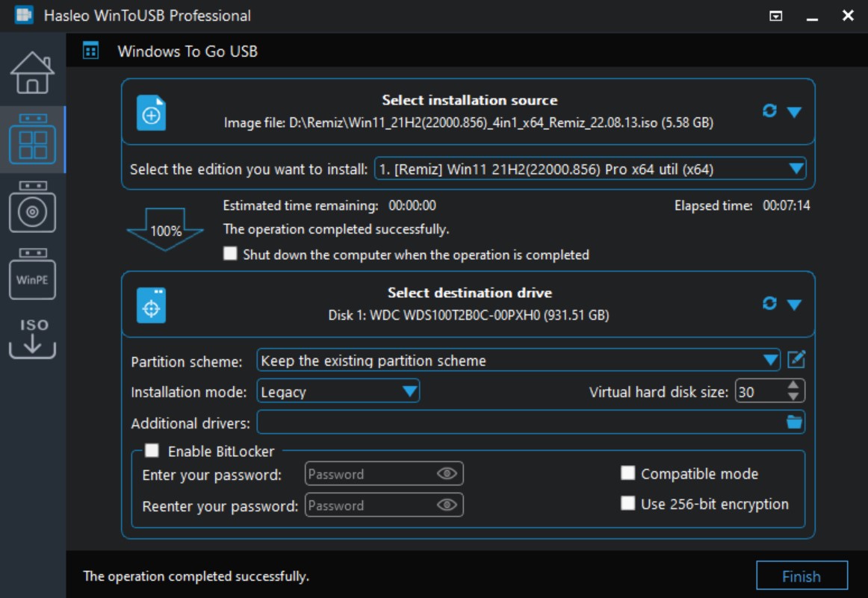Enable shut down when operation completes
This screenshot has width=868, height=598.
(x=230, y=253)
